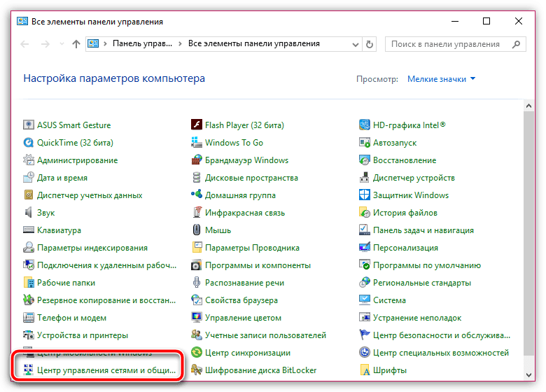Viewport: 546px width, 392px height.
Task: Click the Звук speaker icon
Action: [x=29, y=212]
